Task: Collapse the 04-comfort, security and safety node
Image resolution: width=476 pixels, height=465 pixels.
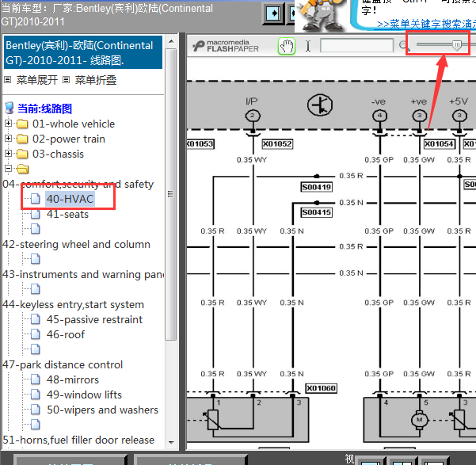Action: (x=8, y=168)
